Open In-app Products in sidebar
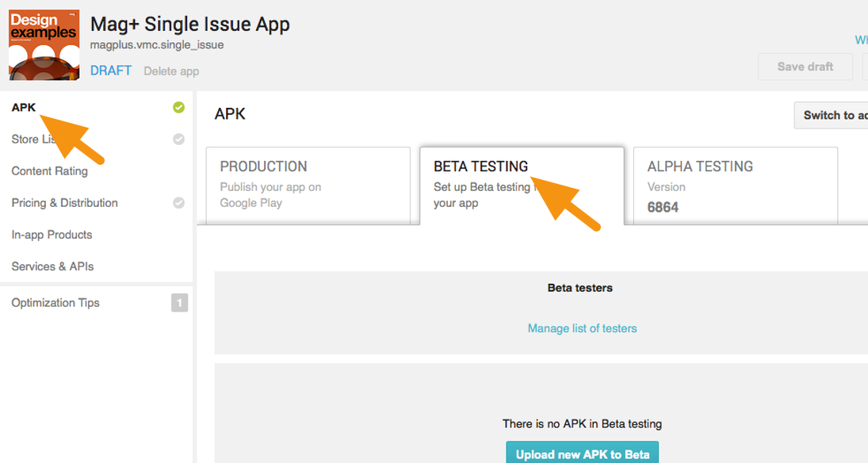 click(x=52, y=235)
